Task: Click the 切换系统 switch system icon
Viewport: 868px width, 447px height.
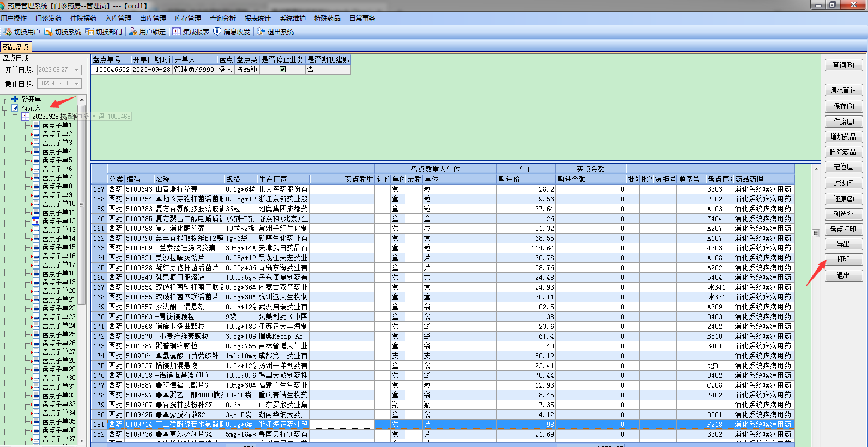Action: tap(48, 32)
